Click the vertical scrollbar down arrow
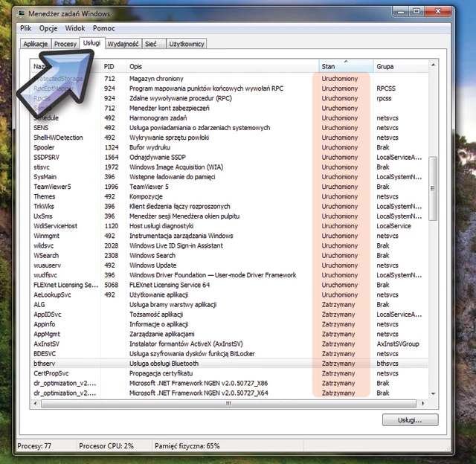Screen dimensions: 476x464 [x=433, y=394]
